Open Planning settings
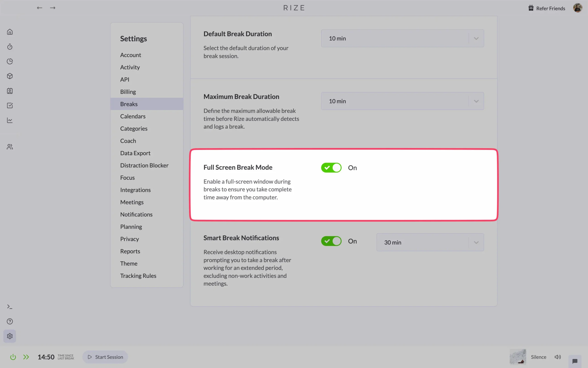588x368 pixels. click(x=147, y=227)
